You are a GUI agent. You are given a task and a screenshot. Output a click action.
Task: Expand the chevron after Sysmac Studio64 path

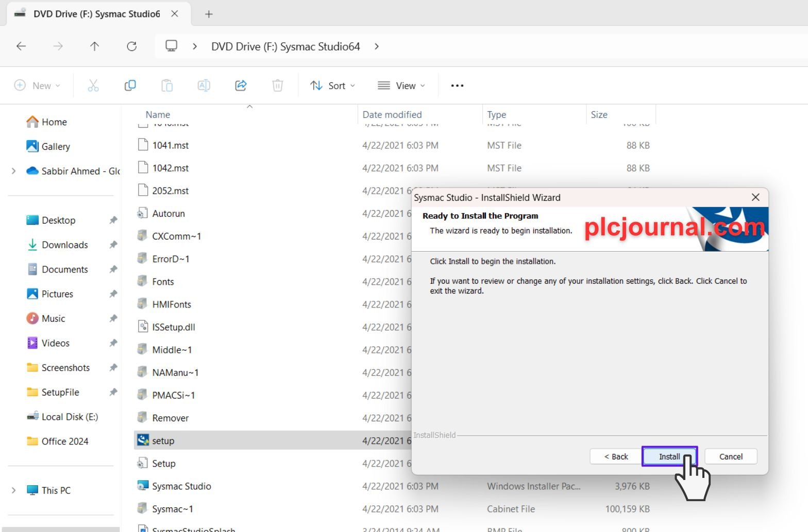pyautogui.click(x=377, y=46)
